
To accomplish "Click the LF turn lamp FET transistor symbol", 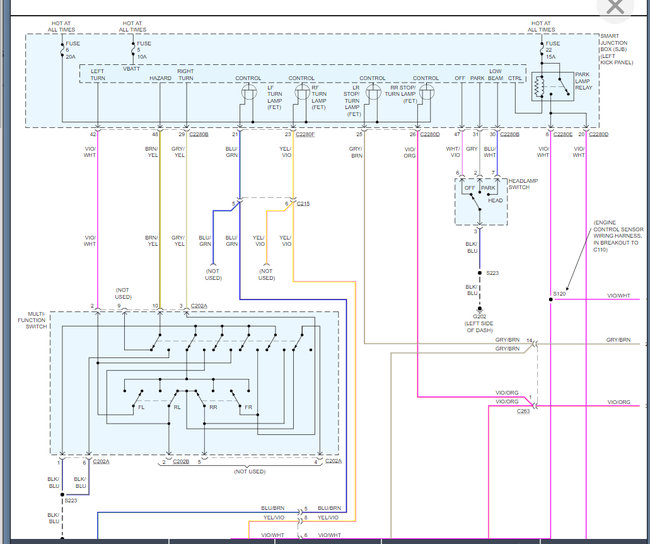I will click(x=249, y=92).
